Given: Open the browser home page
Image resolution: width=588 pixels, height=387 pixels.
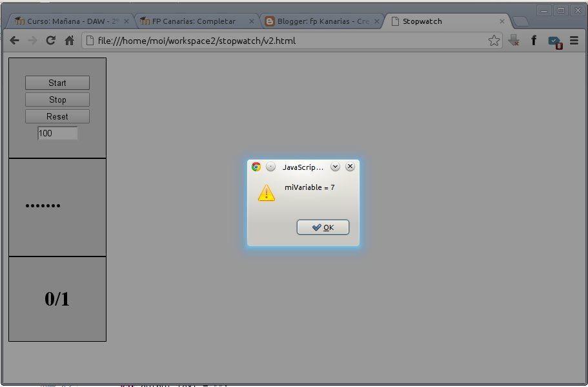Looking at the screenshot, I should (x=69, y=40).
